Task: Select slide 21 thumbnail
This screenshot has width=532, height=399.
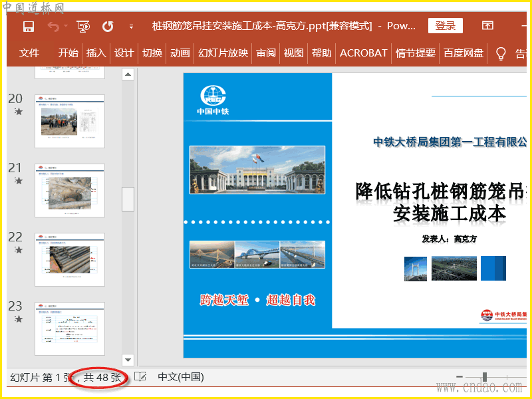Action: (x=70, y=190)
